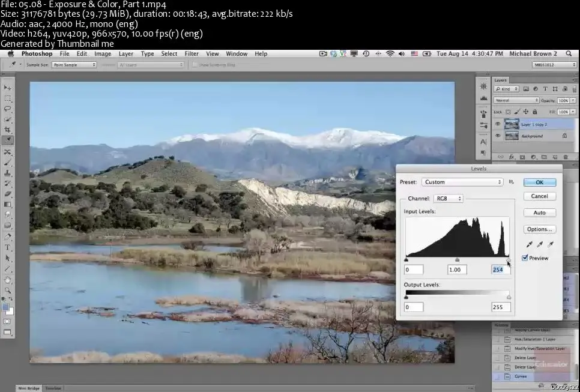Toggle lock all
Viewport: 580px width, 392px height.
[x=535, y=112]
